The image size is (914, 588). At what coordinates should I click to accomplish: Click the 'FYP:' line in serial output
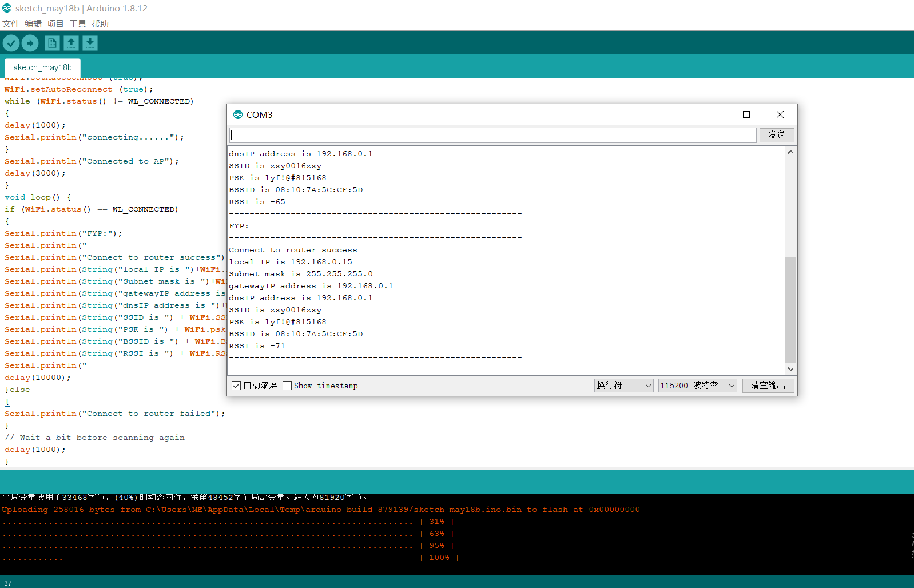coord(239,226)
